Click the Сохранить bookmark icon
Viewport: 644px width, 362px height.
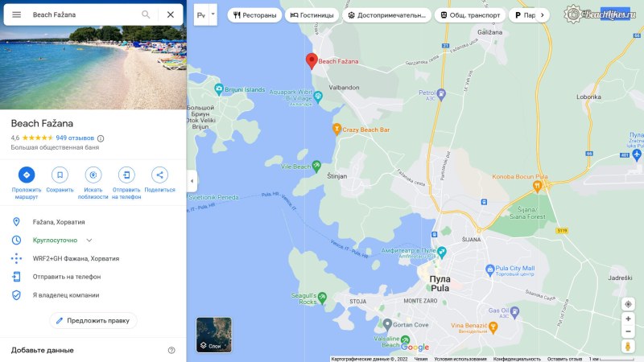tap(60, 175)
